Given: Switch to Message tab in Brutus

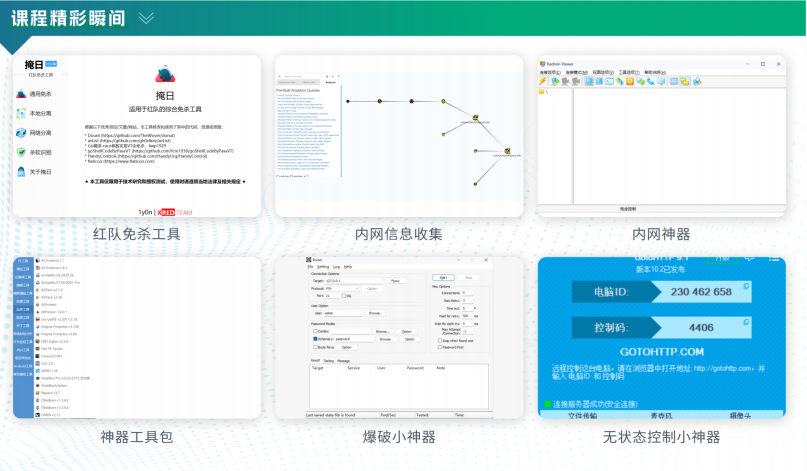Looking at the screenshot, I should coord(343,361).
